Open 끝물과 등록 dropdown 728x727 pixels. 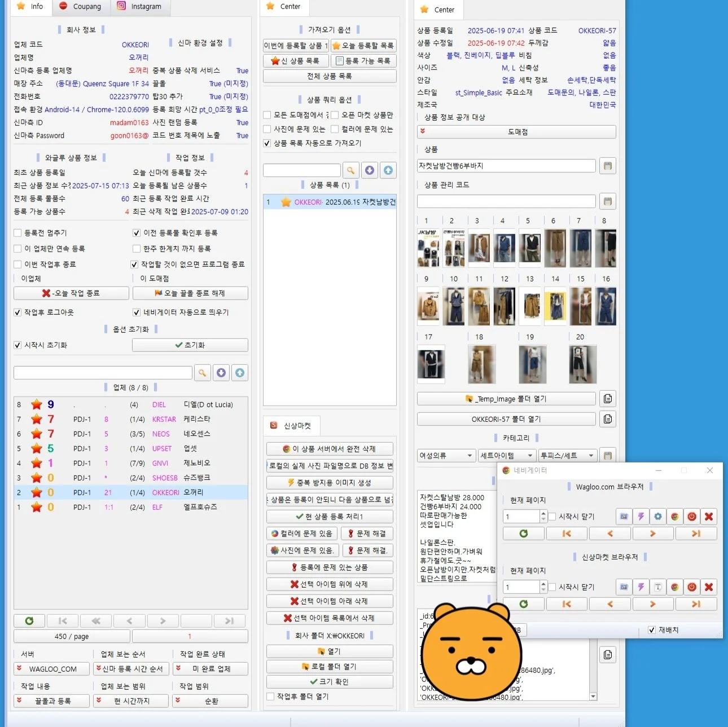[x=51, y=701]
